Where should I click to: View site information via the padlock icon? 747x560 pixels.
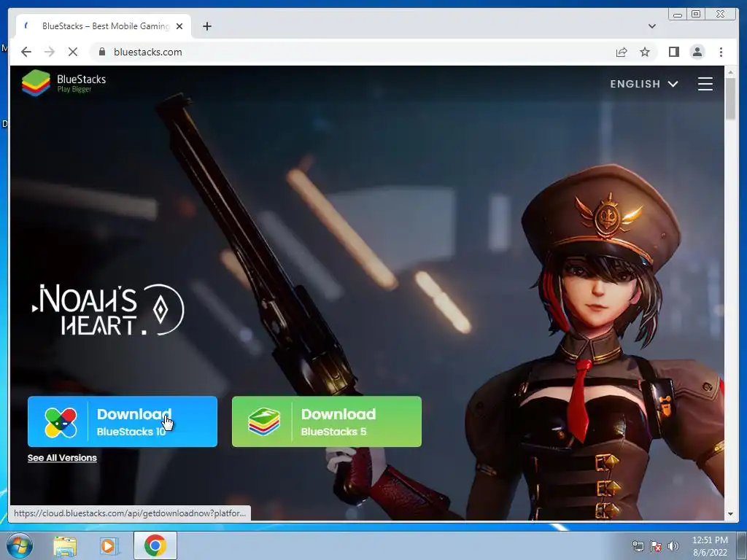click(x=101, y=52)
